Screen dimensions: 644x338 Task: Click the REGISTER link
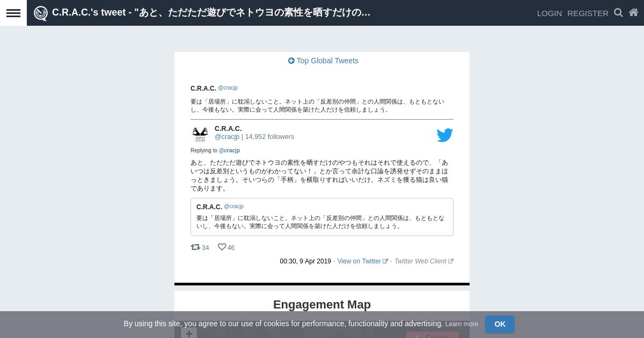pyautogui.click(x=588, y=13)
